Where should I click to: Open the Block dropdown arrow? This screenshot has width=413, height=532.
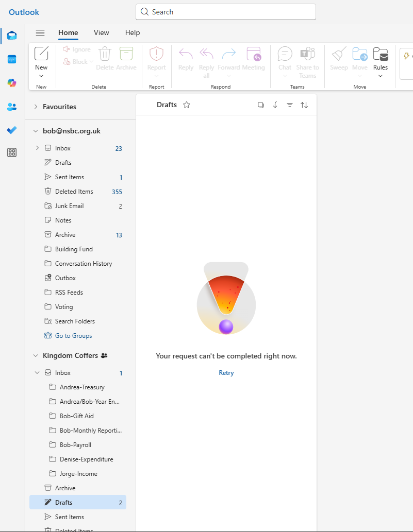pyautogui.click(x=91, y=62)
